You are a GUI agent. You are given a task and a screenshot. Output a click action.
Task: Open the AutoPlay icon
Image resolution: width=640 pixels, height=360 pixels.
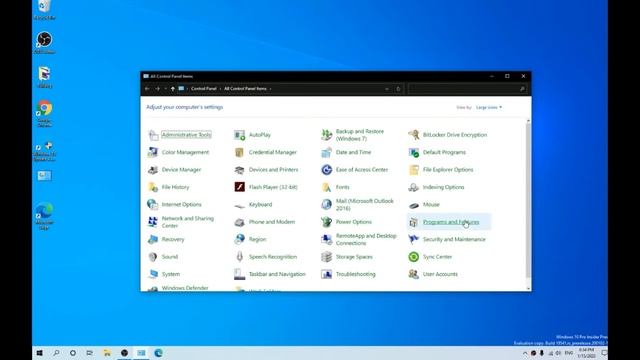coord(240,135)
